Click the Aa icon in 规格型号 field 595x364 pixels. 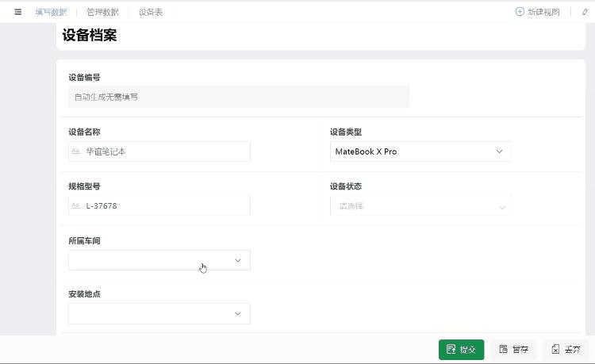[75, 205]
